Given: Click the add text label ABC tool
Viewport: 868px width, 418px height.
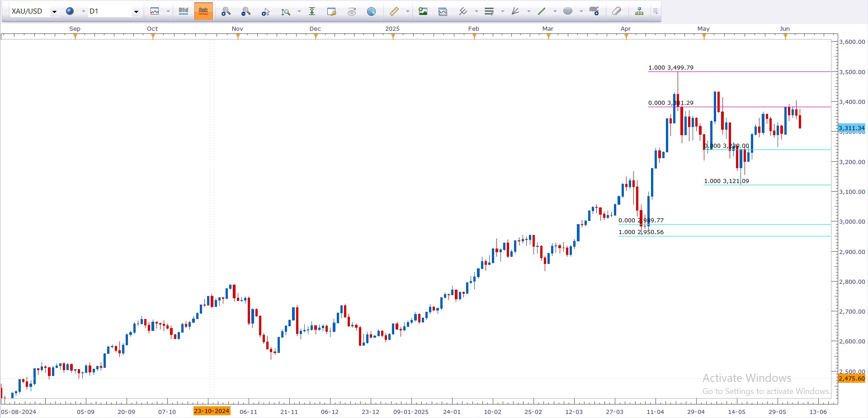Looking at the screenshot, I should click(594, 11).
